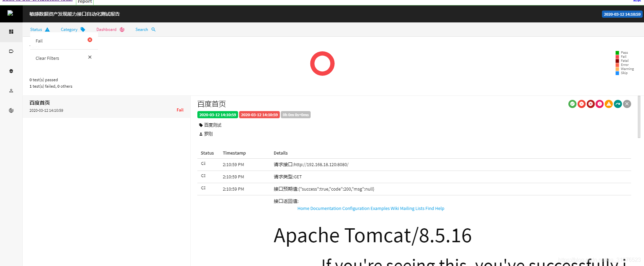Select the report tab at top
Viewport: 644px width, 266px height.
[x=85, y=2]
